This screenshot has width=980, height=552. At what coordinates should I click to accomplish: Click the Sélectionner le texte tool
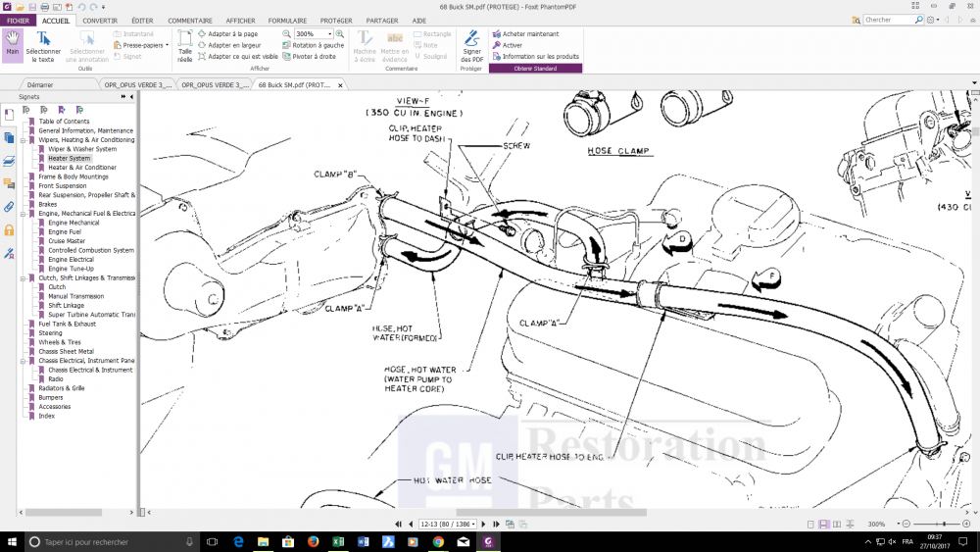tap(43, 46)
